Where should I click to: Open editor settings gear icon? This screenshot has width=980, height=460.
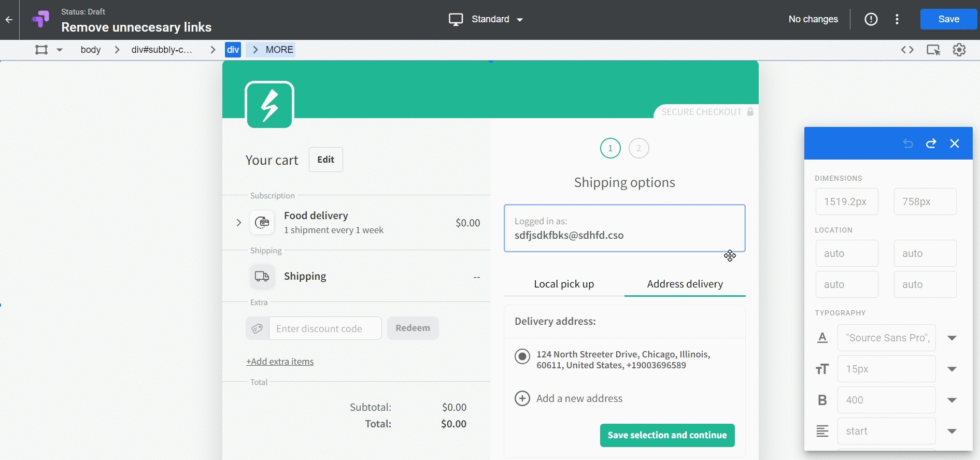[959, 50]
